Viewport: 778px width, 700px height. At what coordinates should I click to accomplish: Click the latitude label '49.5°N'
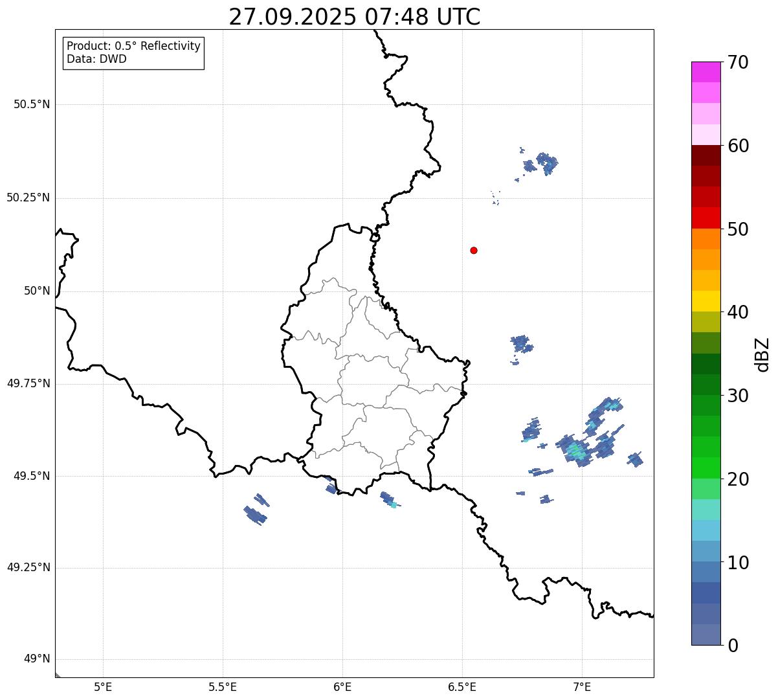(x=32, y=476)
